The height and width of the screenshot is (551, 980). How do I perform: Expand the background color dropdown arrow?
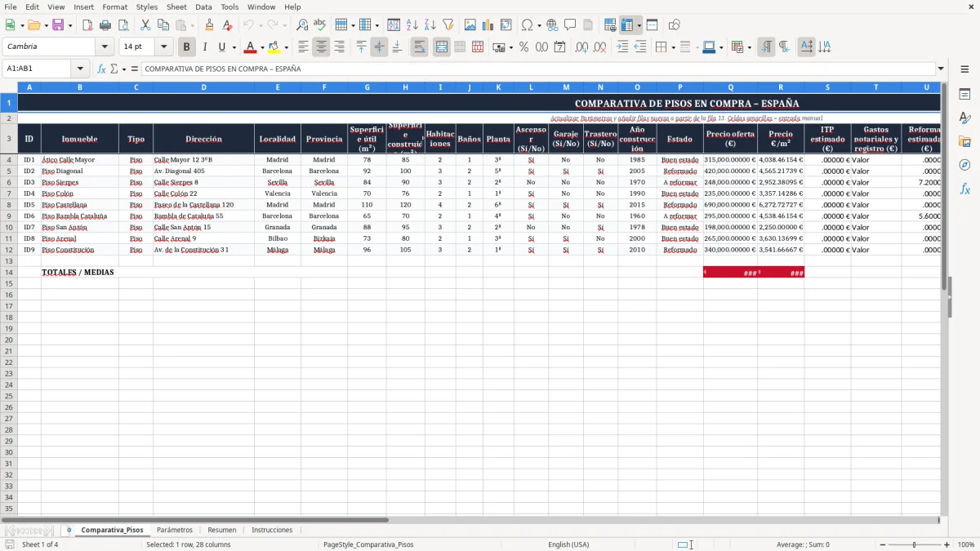click(286, 47)
